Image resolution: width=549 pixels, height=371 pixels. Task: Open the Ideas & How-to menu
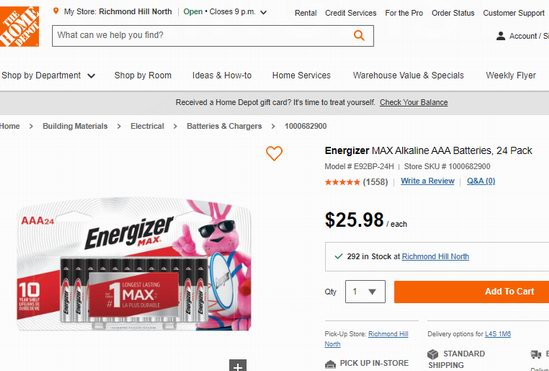pos(222,76)
